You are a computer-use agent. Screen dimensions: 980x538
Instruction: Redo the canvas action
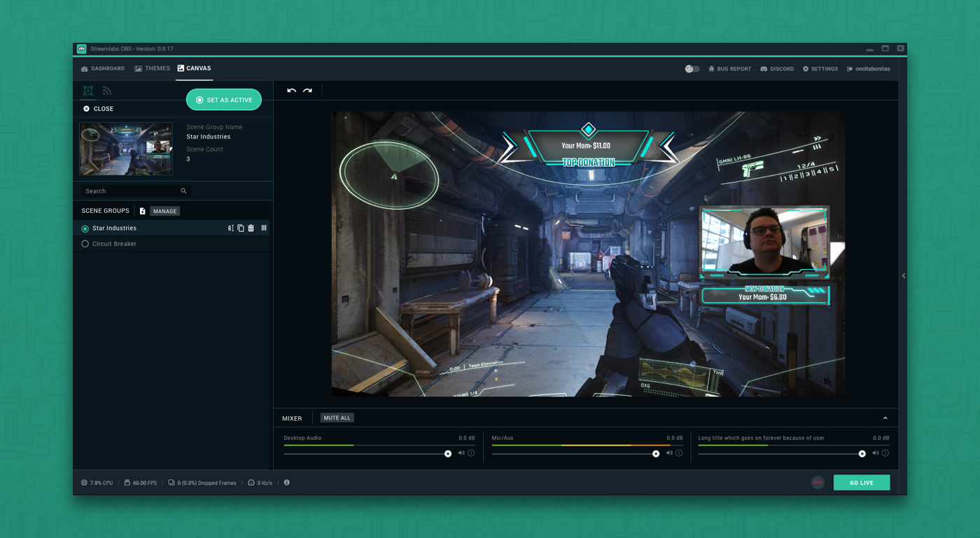click(307, 90)
